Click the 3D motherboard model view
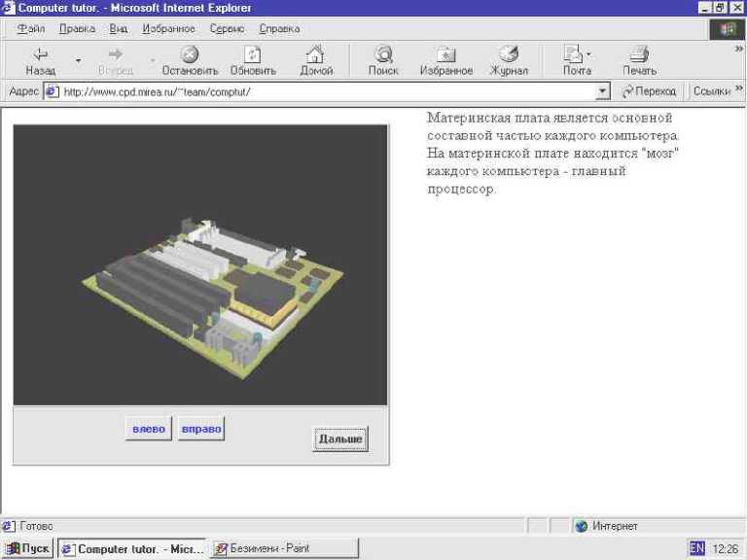Image resolution: width=747 pixels, height=560 pixels. pyautogui.click(x=200, y=264)
